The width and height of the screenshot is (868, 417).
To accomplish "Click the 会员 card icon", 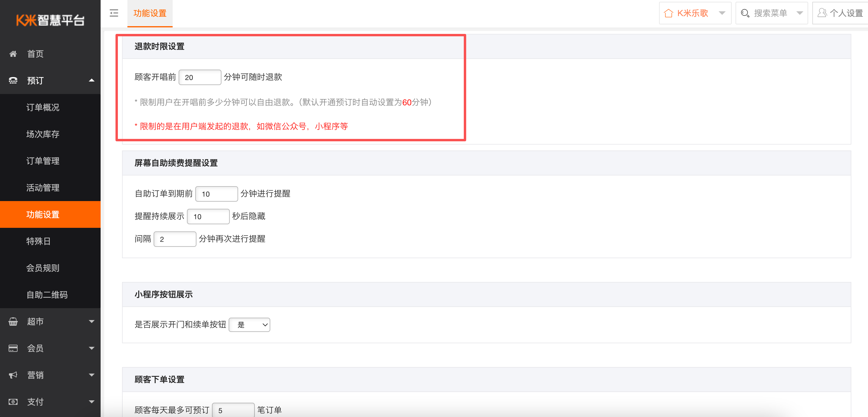I will tap(13, 348).
